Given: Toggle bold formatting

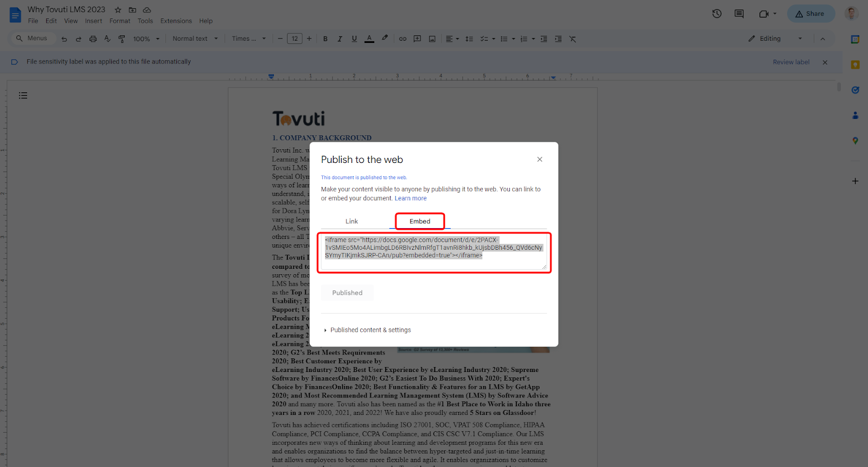Looking at the screenshot, I should 325,39.
